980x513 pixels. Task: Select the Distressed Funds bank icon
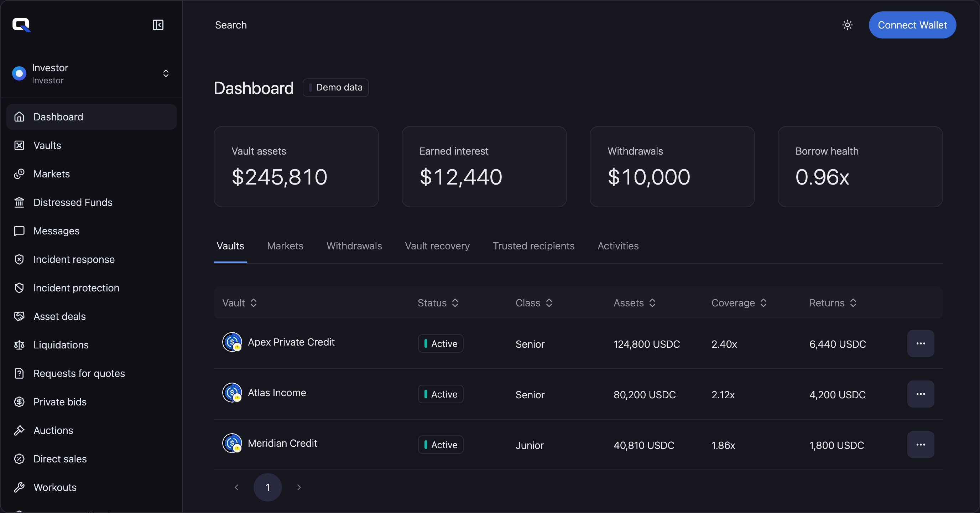click(19, 202)
